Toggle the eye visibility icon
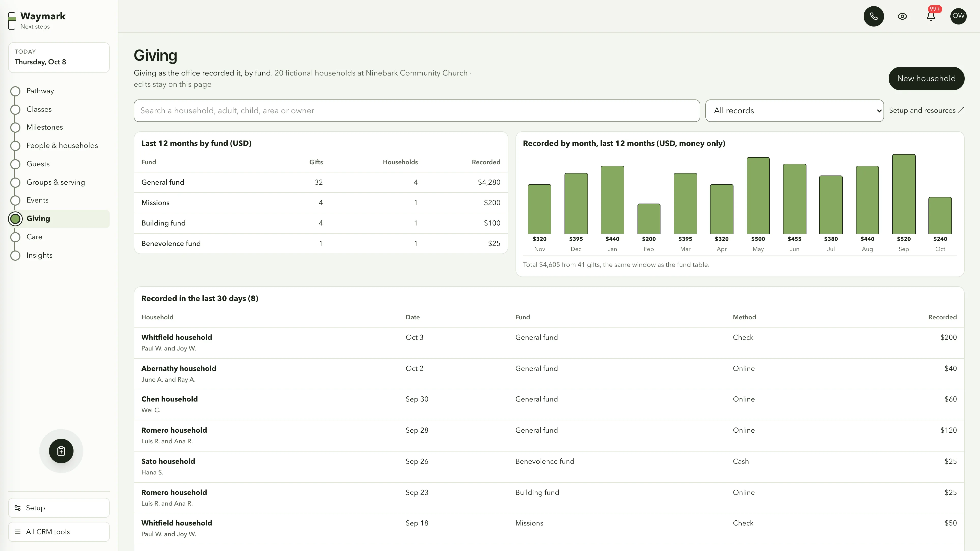The image size is (980, 551). point(902,16)
